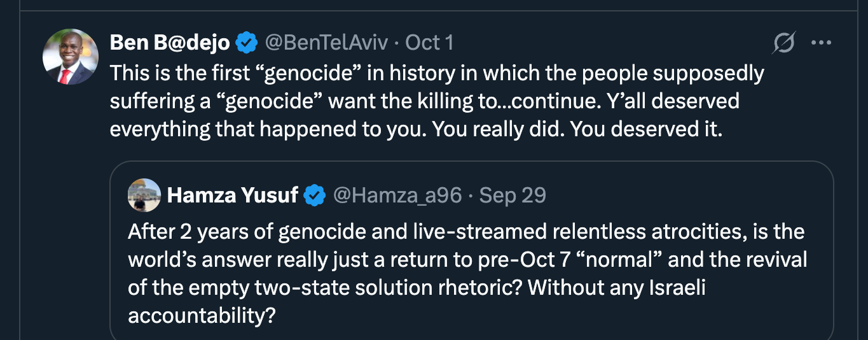Image resolution: width=868 pixels, height=340 pixels.
Task: Click Hamza Yusuf's small avatar
Action: click(144, 195)
